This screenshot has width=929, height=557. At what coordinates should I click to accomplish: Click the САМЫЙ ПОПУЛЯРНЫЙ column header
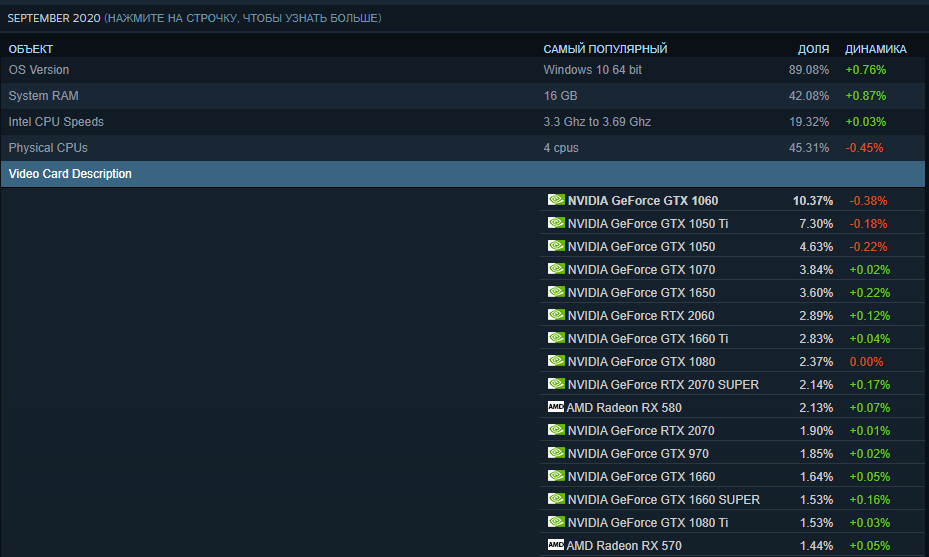tap(605, 49)
